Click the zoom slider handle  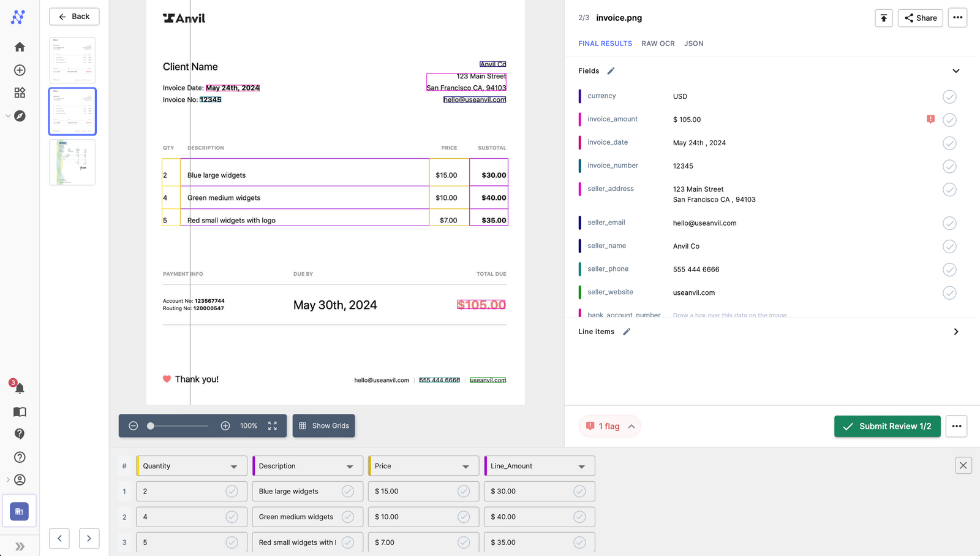pyautogui.click(x=151, y=425)
